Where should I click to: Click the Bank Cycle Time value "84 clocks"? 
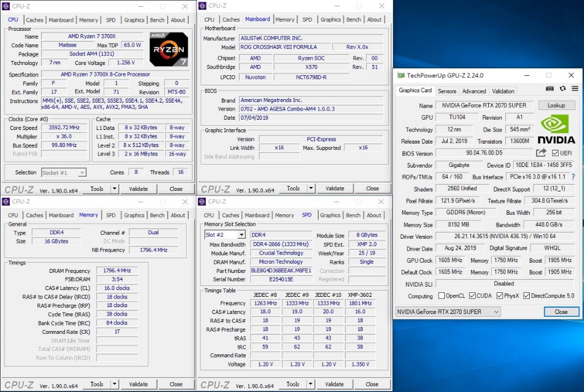117,323
